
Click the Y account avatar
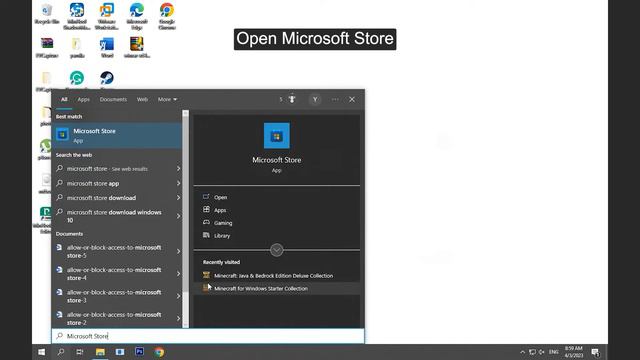coord(315,99)
